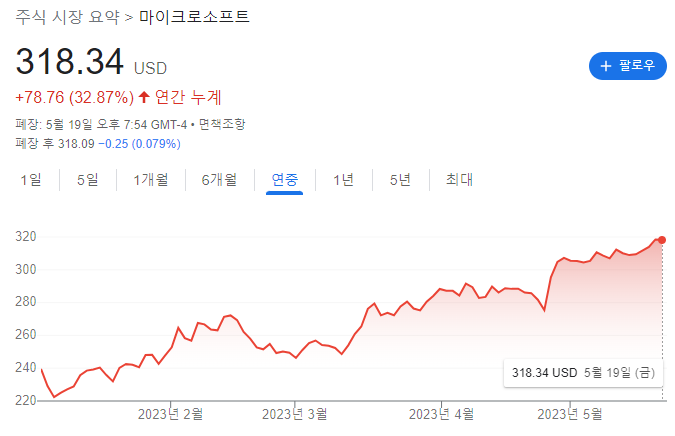This screenshot has width=675, height=436.
Task: Click the 2023년 3월 axis label
Action: coord(295,414)
